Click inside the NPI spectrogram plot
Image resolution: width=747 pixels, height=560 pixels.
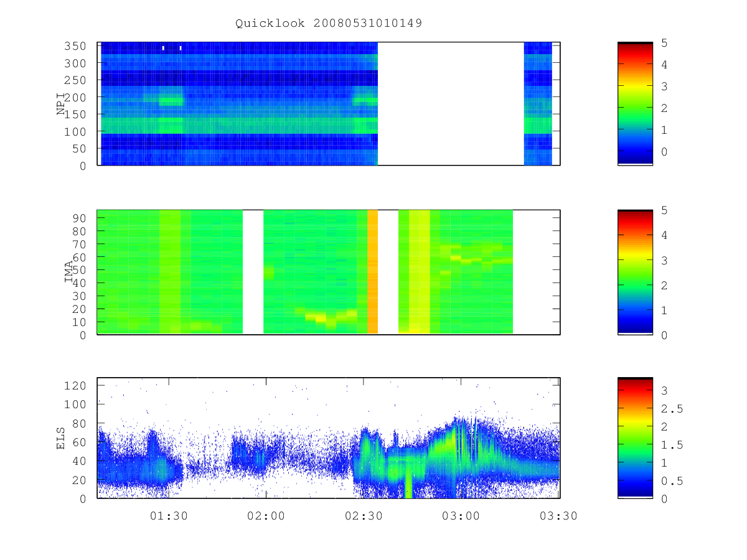point(329,104)
